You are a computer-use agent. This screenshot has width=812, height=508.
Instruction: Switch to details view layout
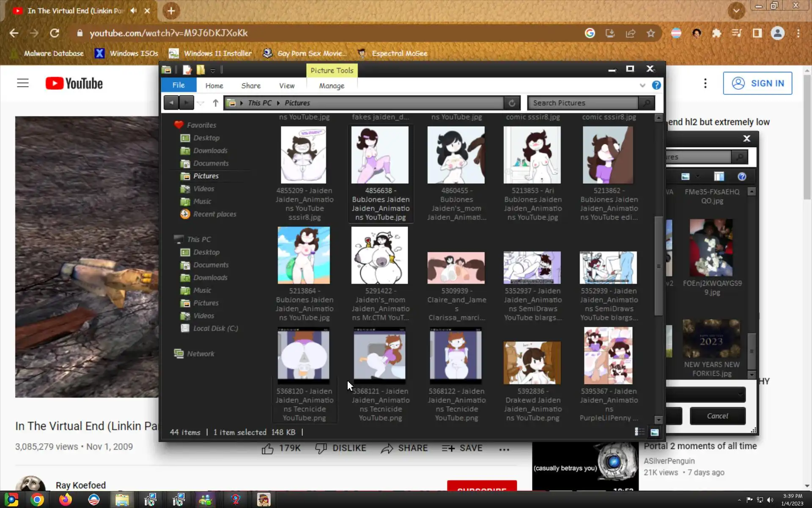639,432
